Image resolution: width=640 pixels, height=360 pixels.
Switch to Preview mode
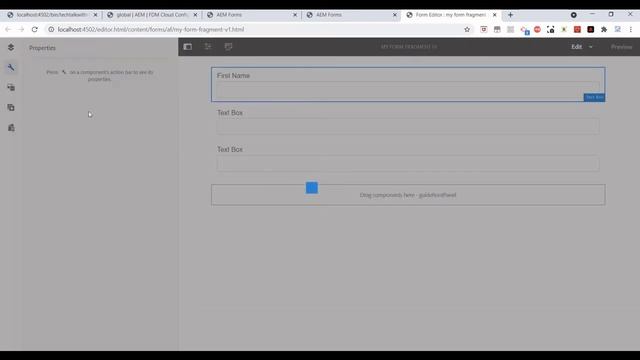click(621, 47)
